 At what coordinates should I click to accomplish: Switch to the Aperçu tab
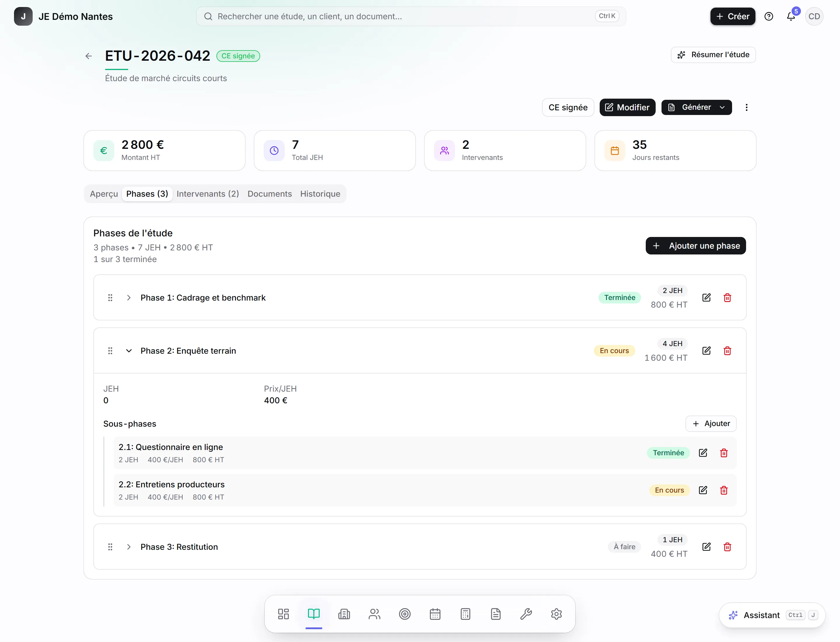point(104,194)
